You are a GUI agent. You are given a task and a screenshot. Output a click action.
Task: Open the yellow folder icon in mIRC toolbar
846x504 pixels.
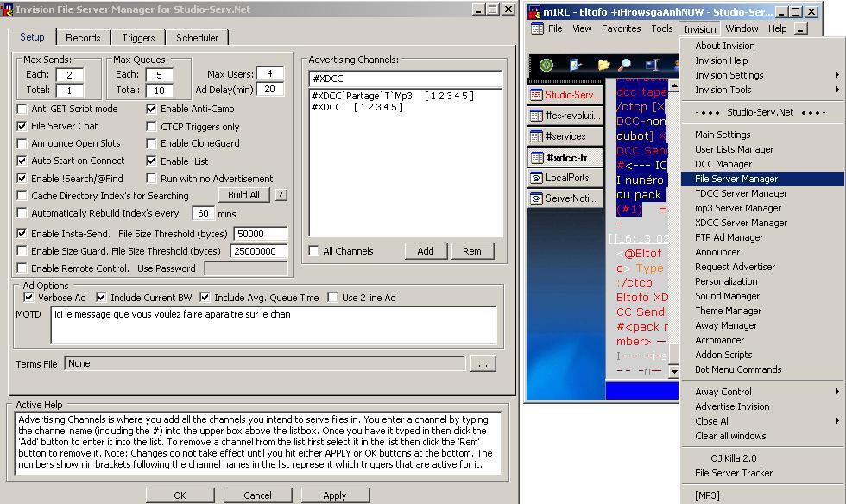603,66
